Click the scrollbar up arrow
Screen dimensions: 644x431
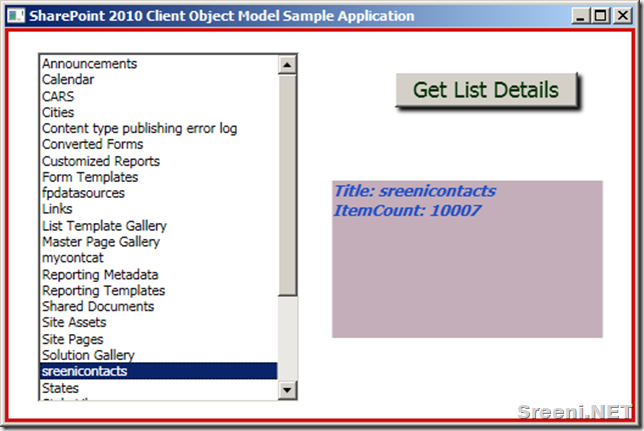point(287,65)
